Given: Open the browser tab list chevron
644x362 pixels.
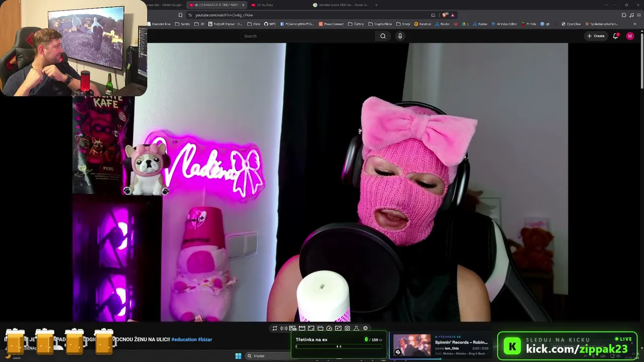Looking at the screenshot, I should click(x=607, y=5).
